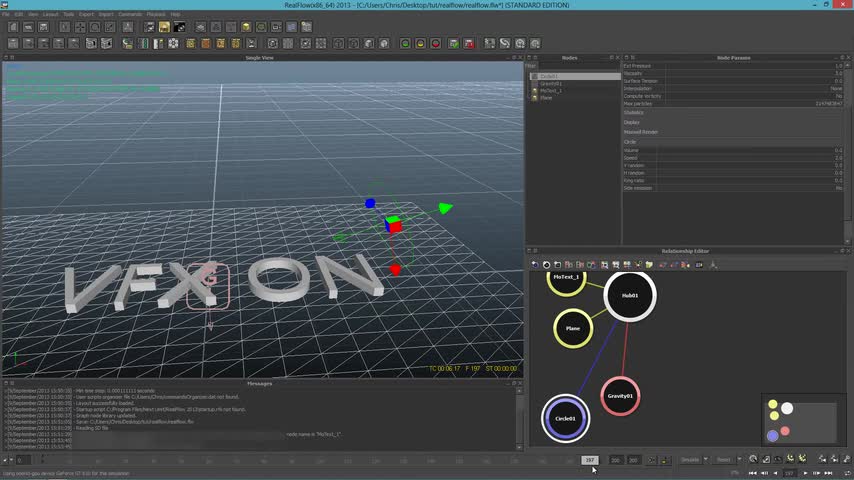Viewport: 854px width, 480px height.
Task: Click the wrench icon at bottom right
Action: pyautogui.click(x=847, y=460)
